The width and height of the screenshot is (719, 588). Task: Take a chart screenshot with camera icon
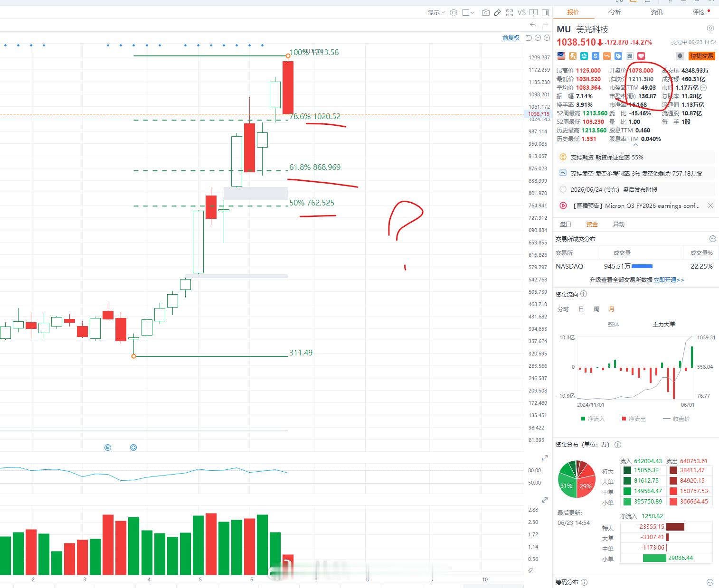pos(485,13)
